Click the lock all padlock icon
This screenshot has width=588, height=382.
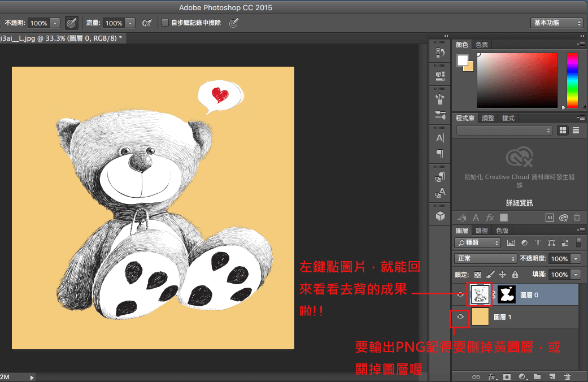[x=514, y=275]
